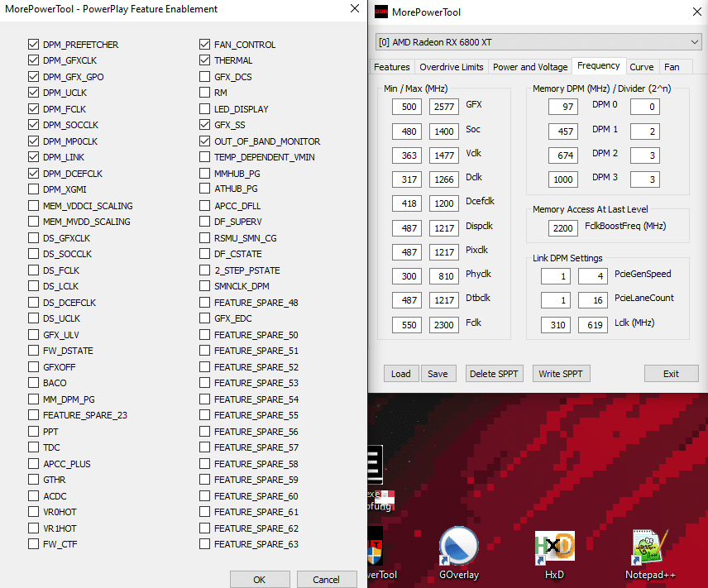The width and height of the screenshot is (708, 588).
Task: Edit the GFX max frequency field 2577
Action: pos(444,107)
